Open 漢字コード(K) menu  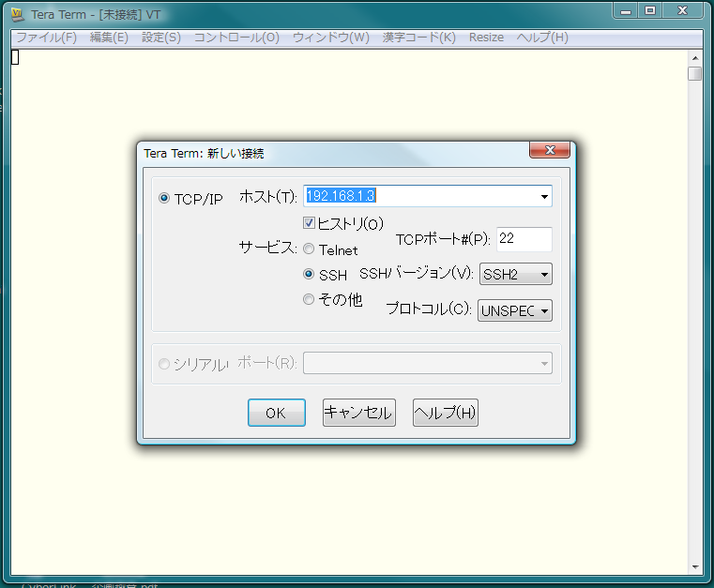point(419,38)
